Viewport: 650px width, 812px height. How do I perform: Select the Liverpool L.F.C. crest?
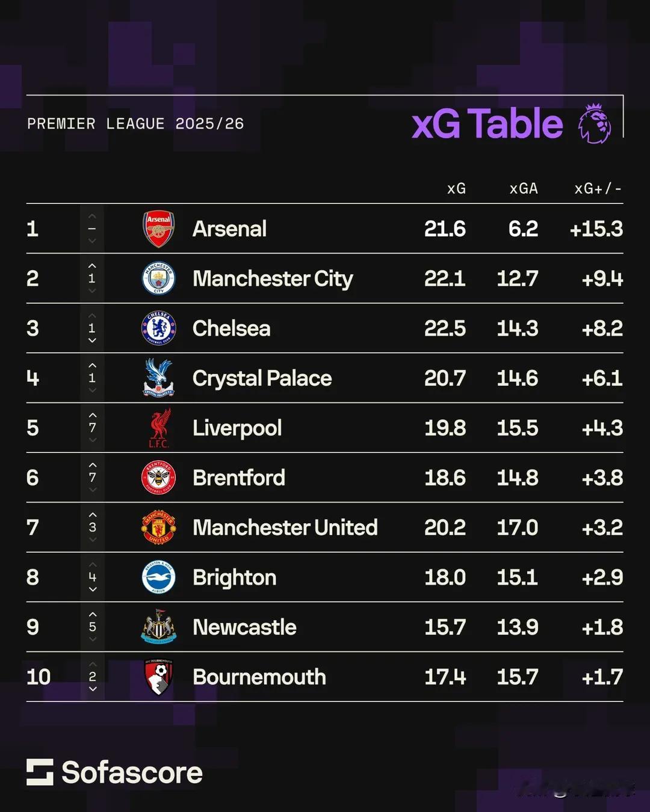[x=159, y=428]
